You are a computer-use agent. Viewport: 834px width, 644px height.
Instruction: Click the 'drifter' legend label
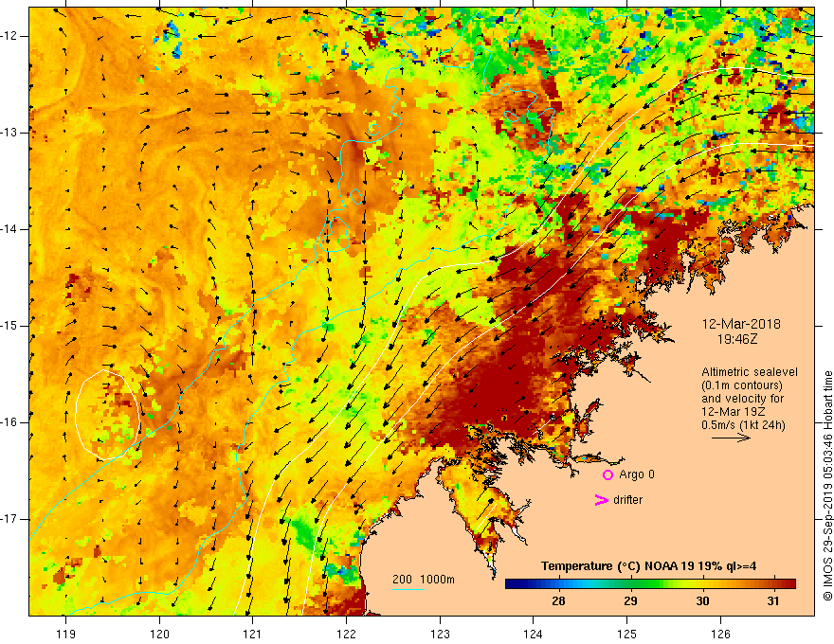pos(627,500)
